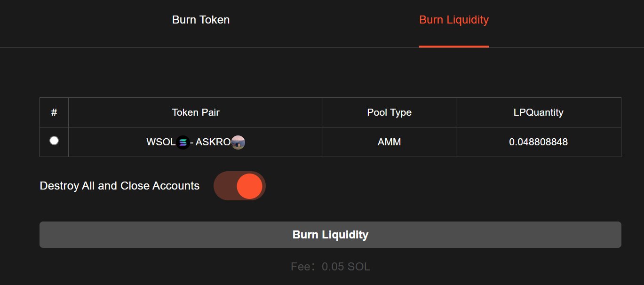Open the Burn Liquidity tab

(453, 20)
